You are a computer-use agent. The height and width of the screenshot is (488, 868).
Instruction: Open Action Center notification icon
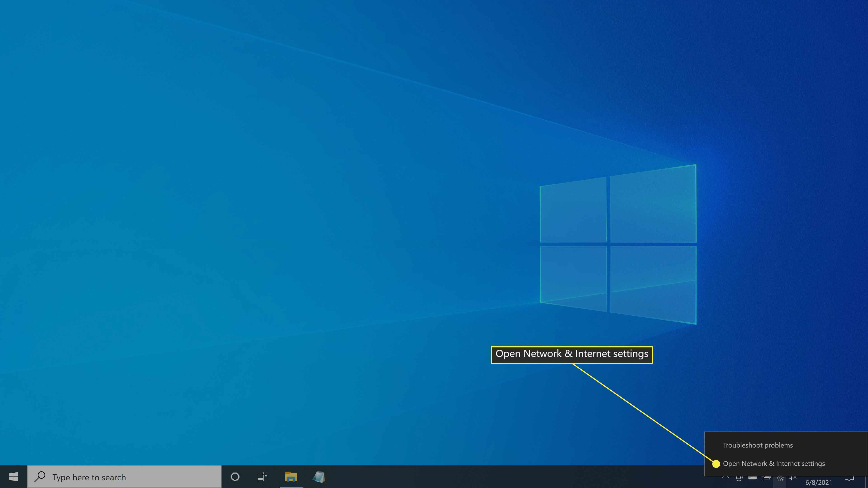click(x=850, y=477)
